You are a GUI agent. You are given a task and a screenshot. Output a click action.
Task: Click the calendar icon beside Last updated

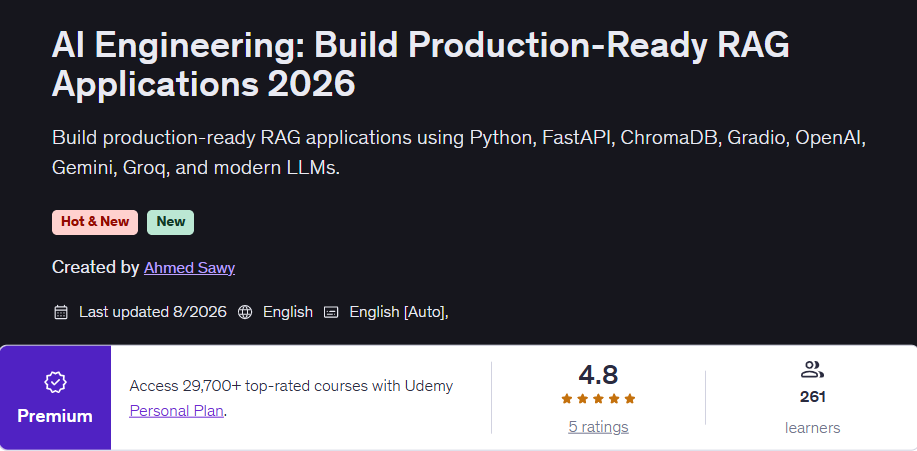click(x=61, y=312)
